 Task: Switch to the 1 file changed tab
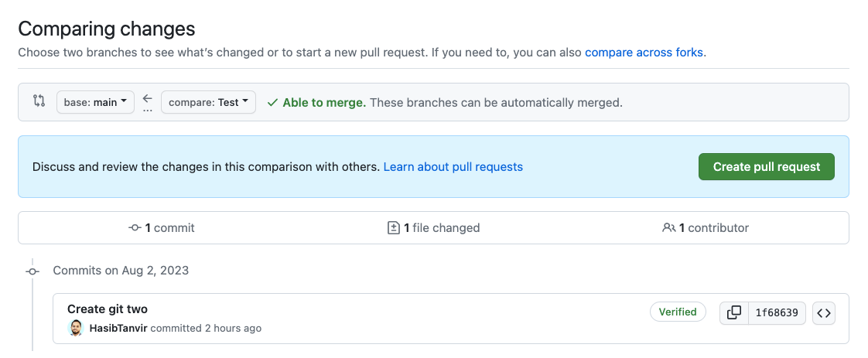coord(433,228)
